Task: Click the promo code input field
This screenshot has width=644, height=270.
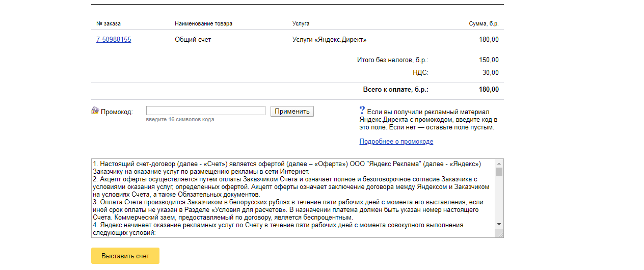Action: (206, 111)
